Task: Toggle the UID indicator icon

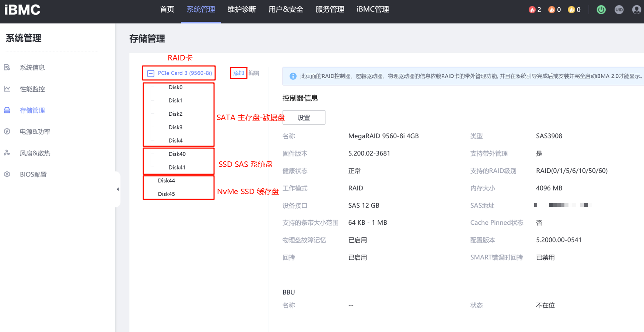Action: click(x=619, y=10)
